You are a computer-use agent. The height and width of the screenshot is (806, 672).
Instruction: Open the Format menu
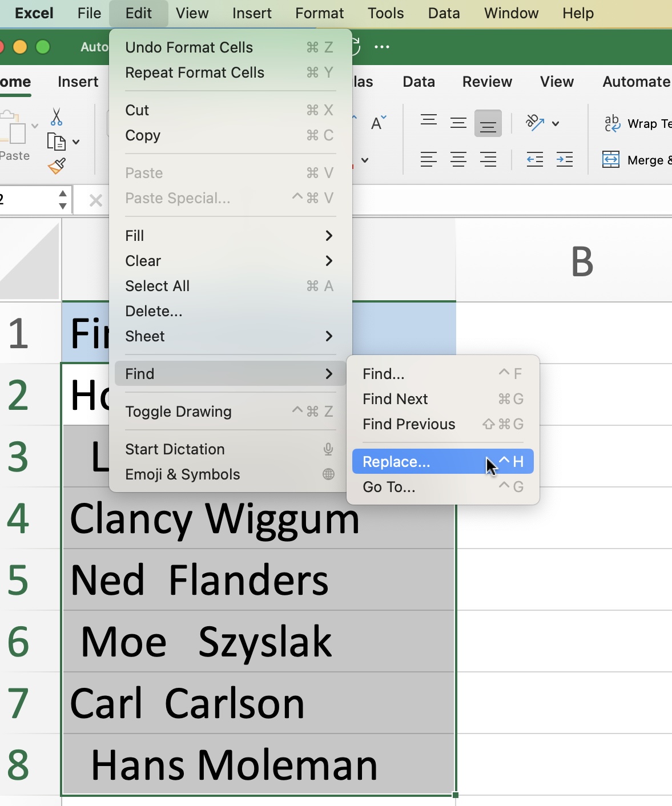coord(320,13)
